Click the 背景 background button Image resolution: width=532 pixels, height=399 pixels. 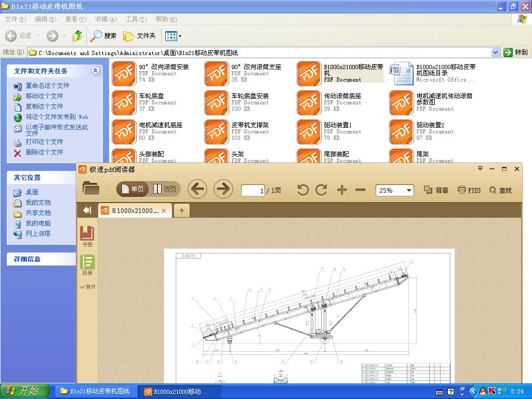tap(436, 190)
